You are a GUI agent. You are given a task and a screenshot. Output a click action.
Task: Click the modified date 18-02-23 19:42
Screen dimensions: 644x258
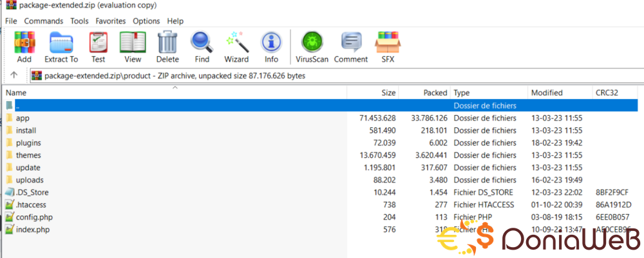click(556, 143)
